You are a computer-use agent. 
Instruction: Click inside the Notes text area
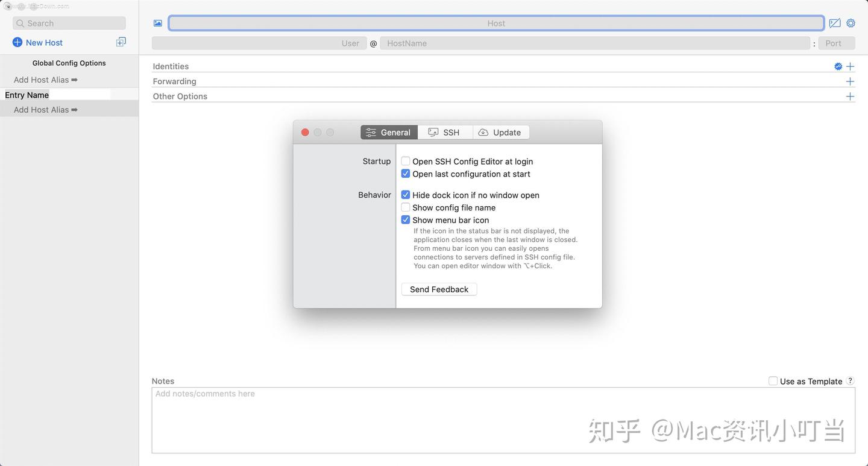pos(503,420)
